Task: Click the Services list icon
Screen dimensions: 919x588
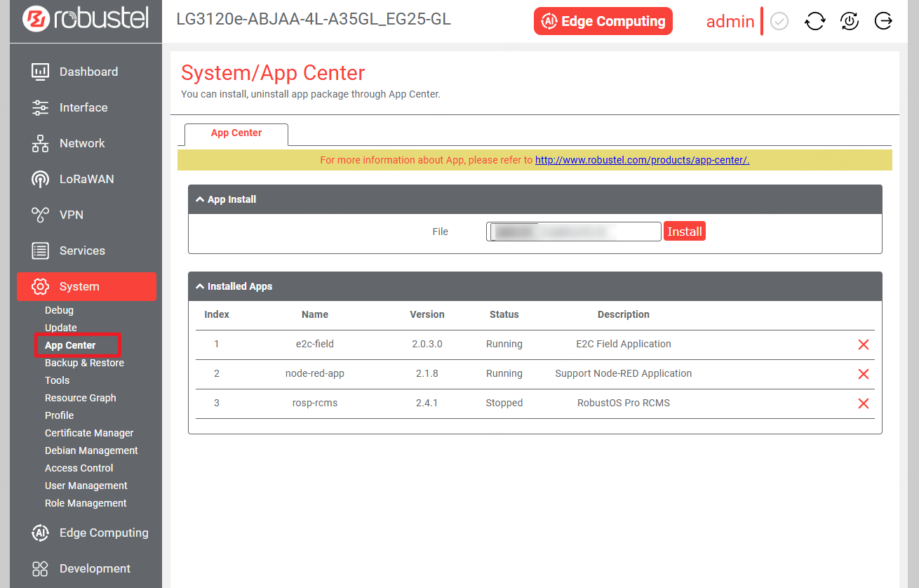Action: [40, 250]
